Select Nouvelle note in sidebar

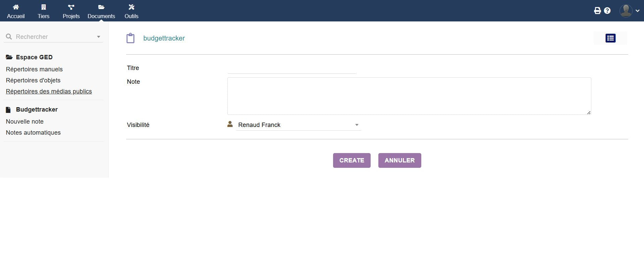point(25,122)
